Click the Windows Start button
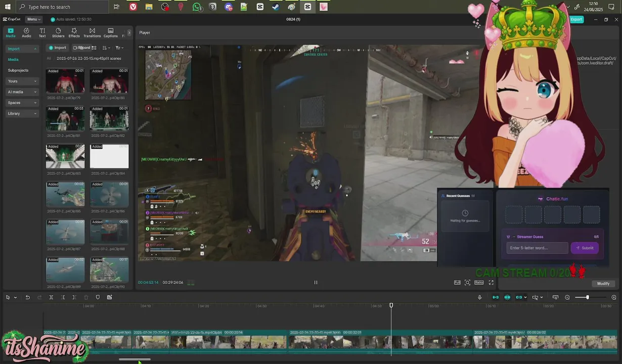622x364 pixels. click(x=8, y=7)
